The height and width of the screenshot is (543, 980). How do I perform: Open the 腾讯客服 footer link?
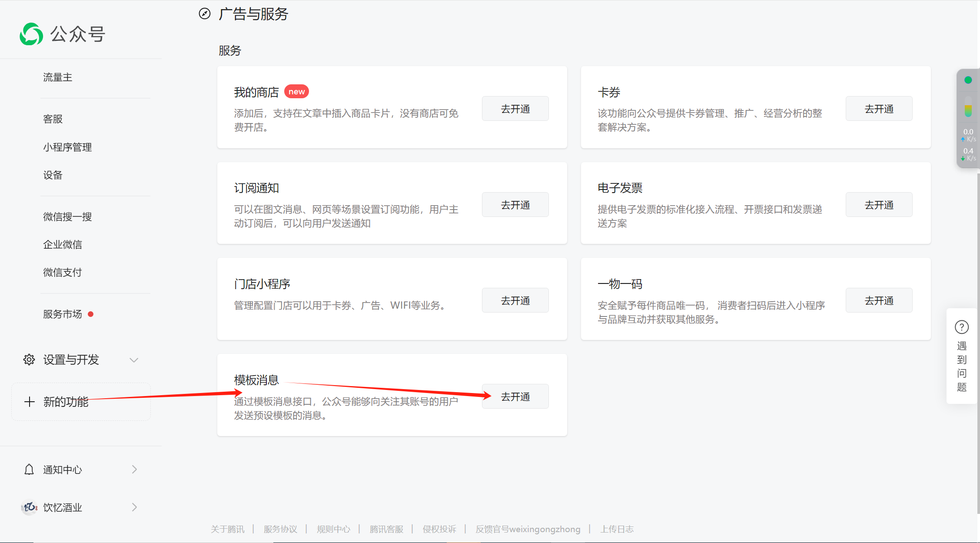point(386,529)
